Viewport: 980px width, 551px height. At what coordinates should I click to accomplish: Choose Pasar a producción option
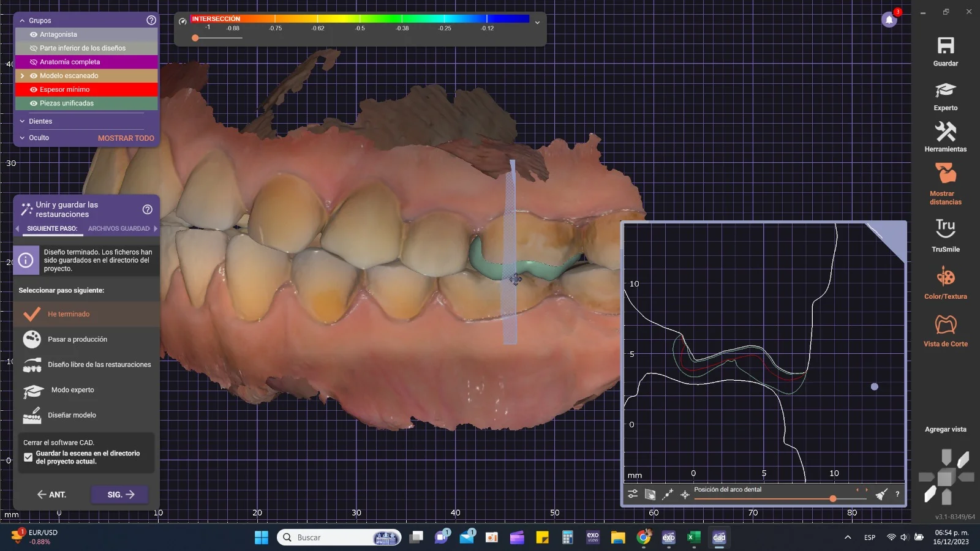tap(77, 339)
